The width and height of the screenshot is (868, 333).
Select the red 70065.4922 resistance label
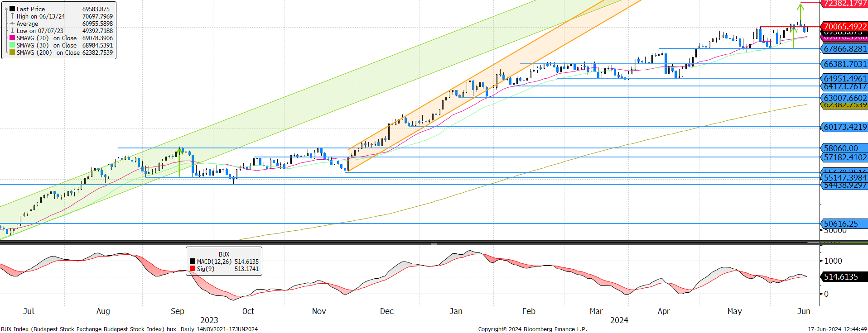click(x=844, y=26)
